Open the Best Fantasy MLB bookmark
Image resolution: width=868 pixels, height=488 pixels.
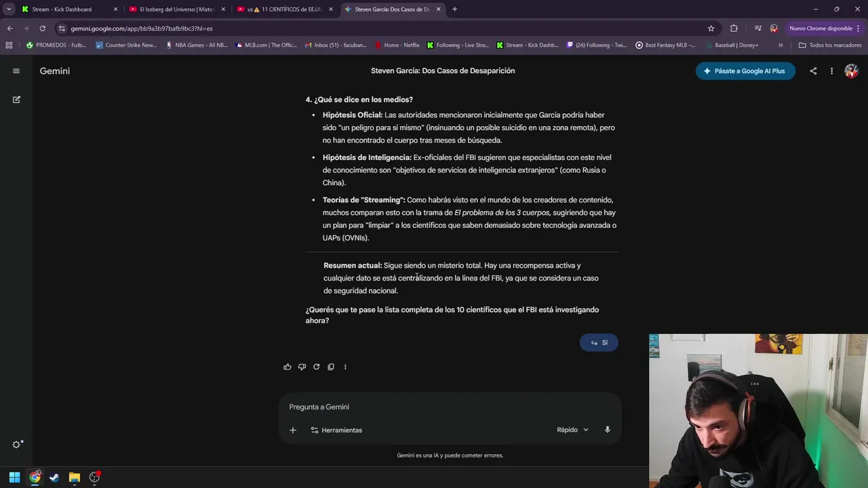pyautogui.click(x=666, y=45)
